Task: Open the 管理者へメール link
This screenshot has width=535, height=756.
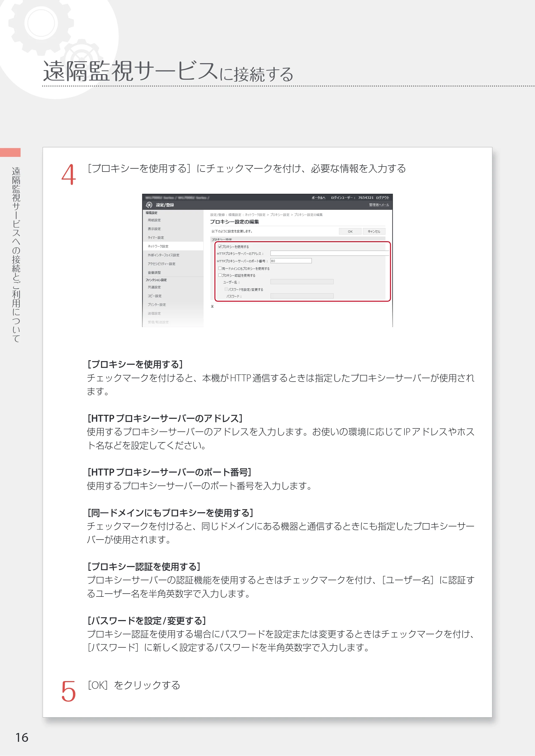Action: (379, 205)
